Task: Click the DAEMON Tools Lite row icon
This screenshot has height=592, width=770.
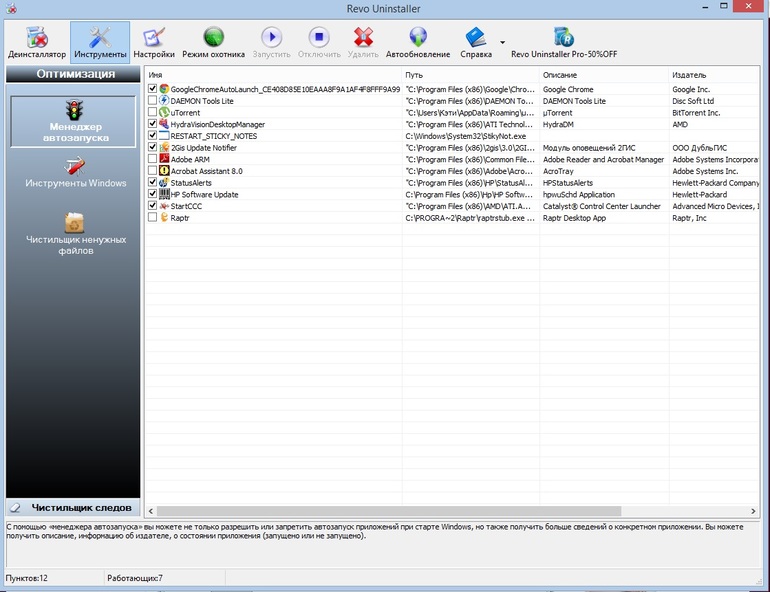Action: [164, 100]
